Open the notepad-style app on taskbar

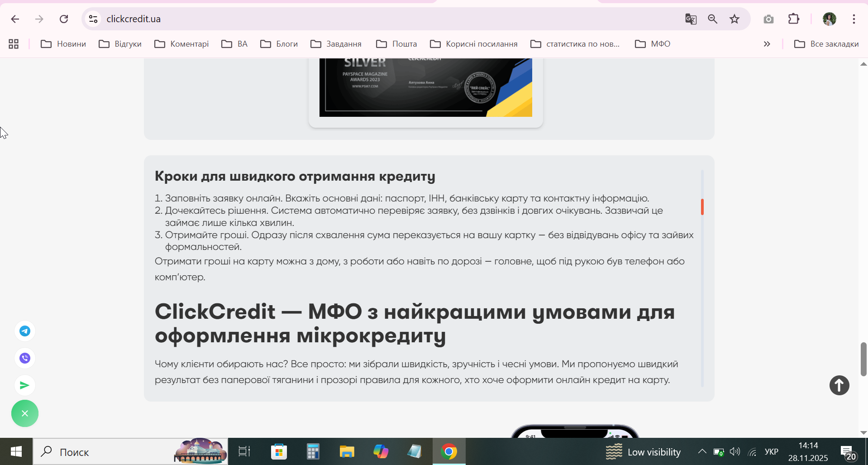coord(415,451)
